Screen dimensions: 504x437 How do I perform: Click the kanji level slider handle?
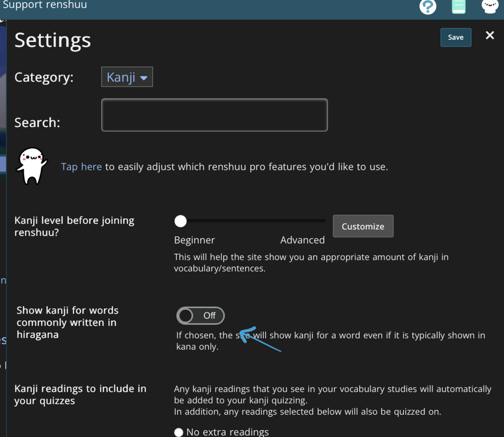tap(180, 221)
